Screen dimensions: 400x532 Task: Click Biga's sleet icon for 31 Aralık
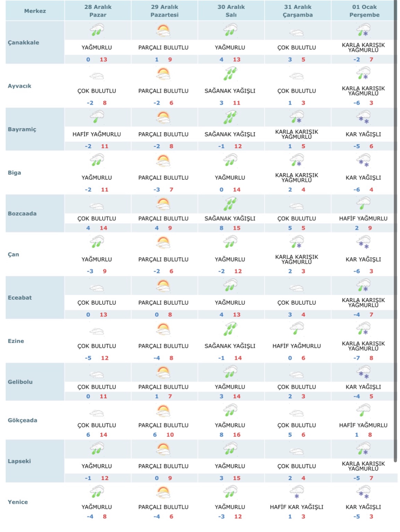[296, 160]
